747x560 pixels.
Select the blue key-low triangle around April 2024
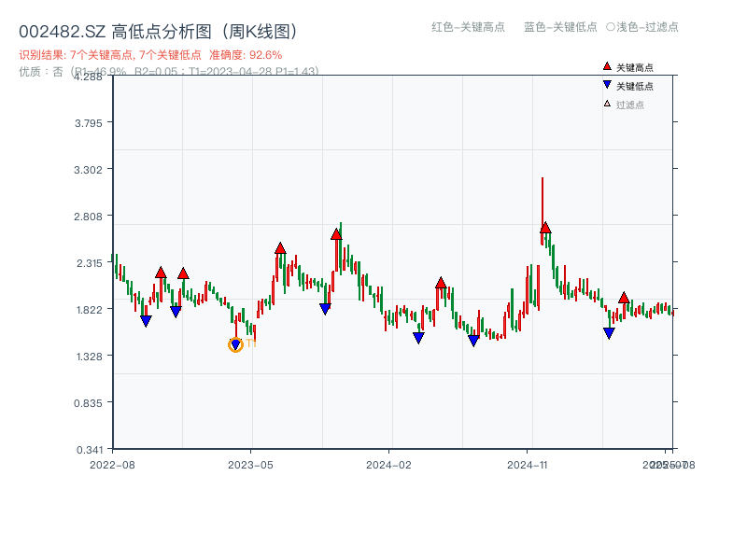[418, 338]
